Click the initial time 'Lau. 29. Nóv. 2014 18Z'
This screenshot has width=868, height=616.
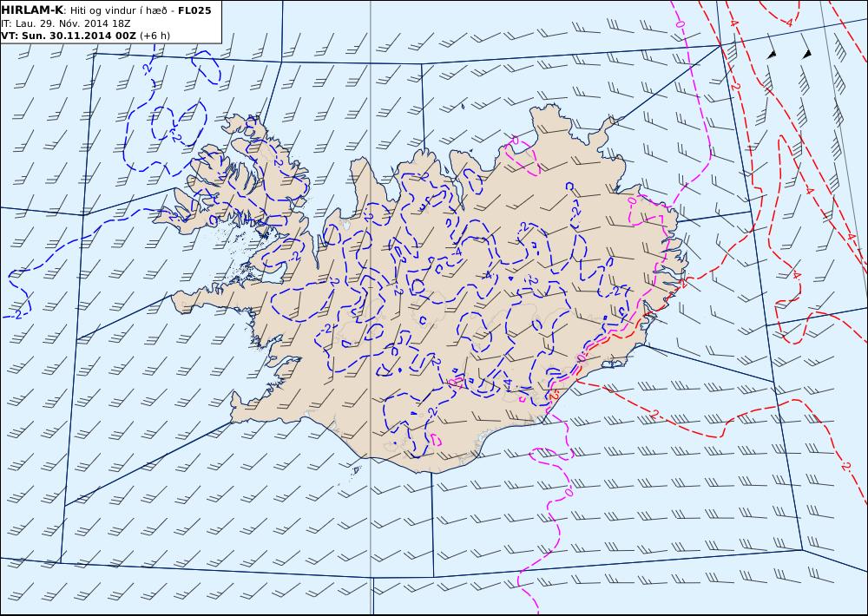pos(72,23)
